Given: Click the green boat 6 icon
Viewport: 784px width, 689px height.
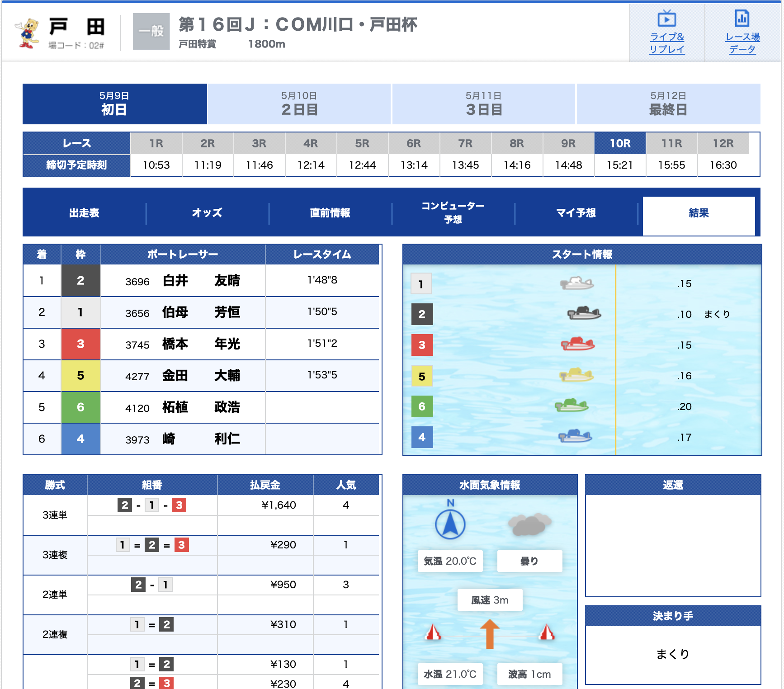Looking at the screenshot, I should pyautogui.click(x=571, y=406).
